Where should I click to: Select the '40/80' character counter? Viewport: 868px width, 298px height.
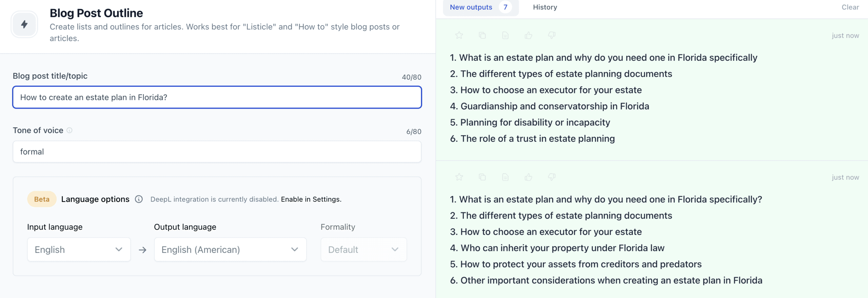tap(412, 77)
